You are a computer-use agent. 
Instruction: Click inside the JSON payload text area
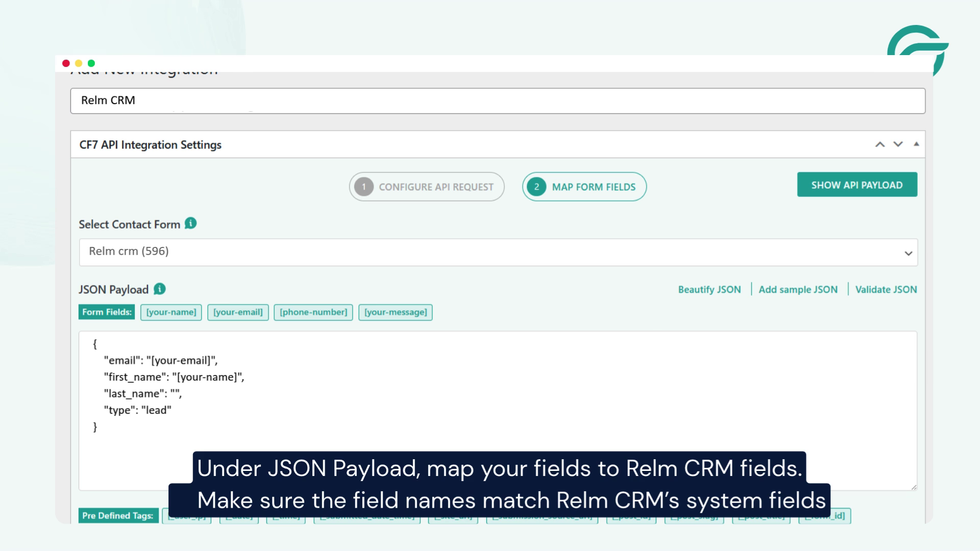tap(498, 411)
